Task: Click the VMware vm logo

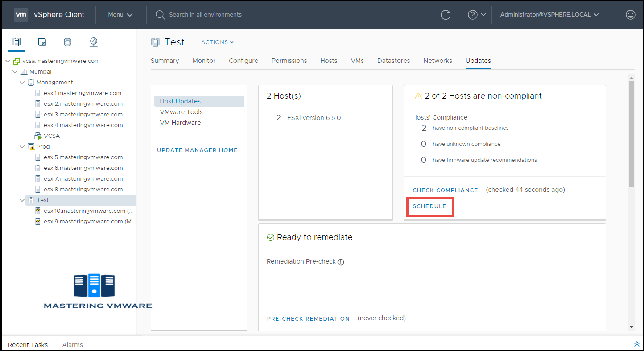Action: pos(21,14)
